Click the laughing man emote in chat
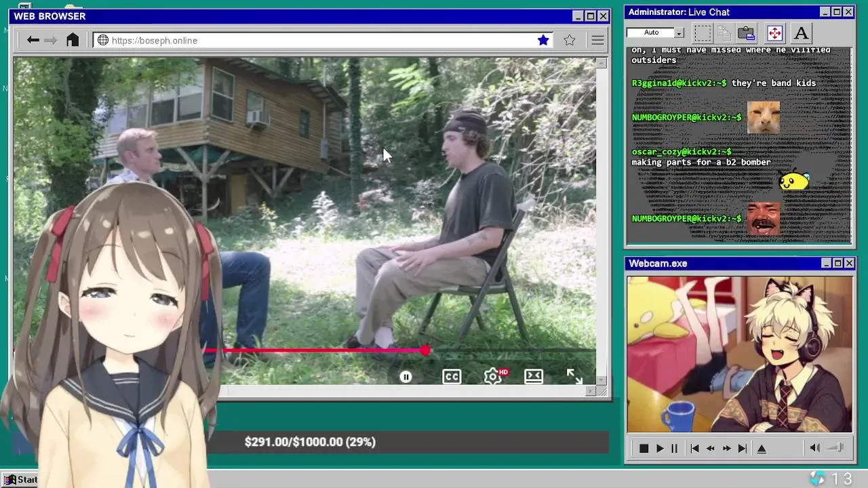This screenshot has width=868, height=488. [x=763, y=218]
